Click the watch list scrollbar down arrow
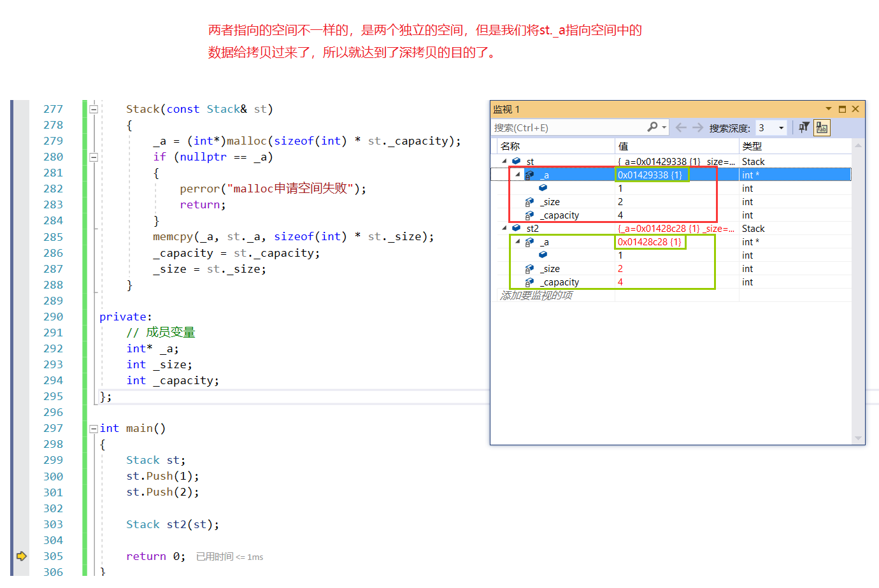879x588 pixels. point(858,438)
